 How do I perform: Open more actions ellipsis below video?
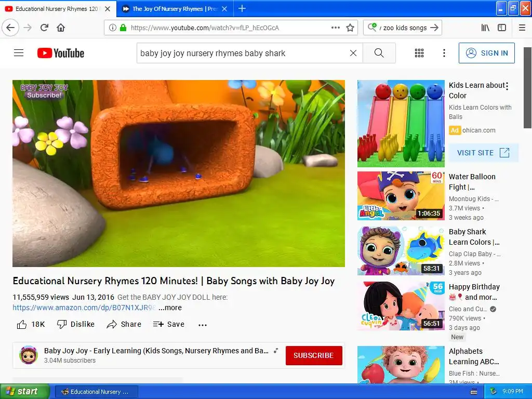coord(203,325)
